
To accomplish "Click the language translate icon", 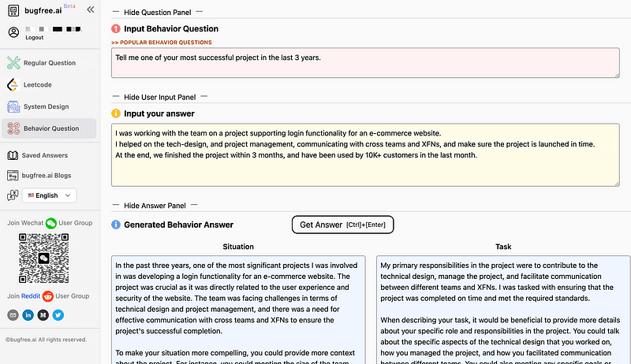I will [x=13, y=195].
